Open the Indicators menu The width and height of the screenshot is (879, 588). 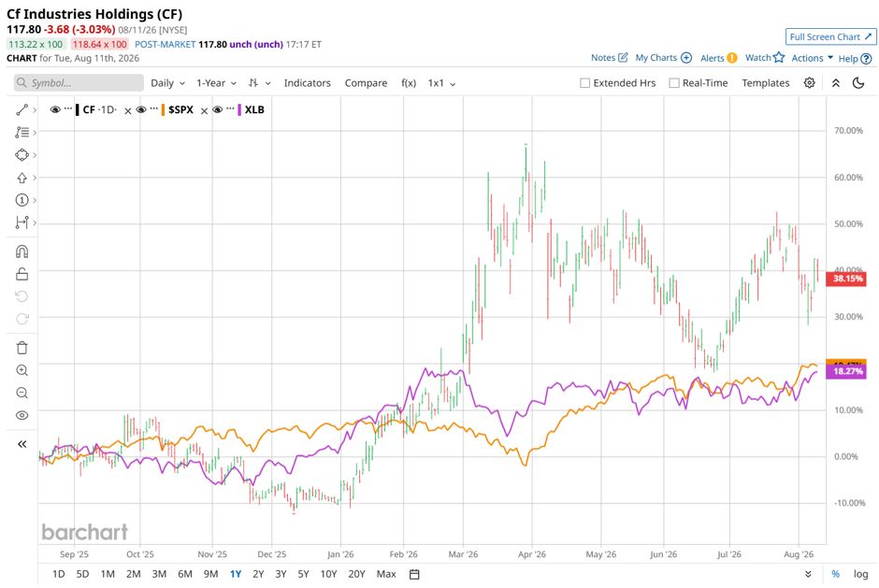tap(308, 83)
